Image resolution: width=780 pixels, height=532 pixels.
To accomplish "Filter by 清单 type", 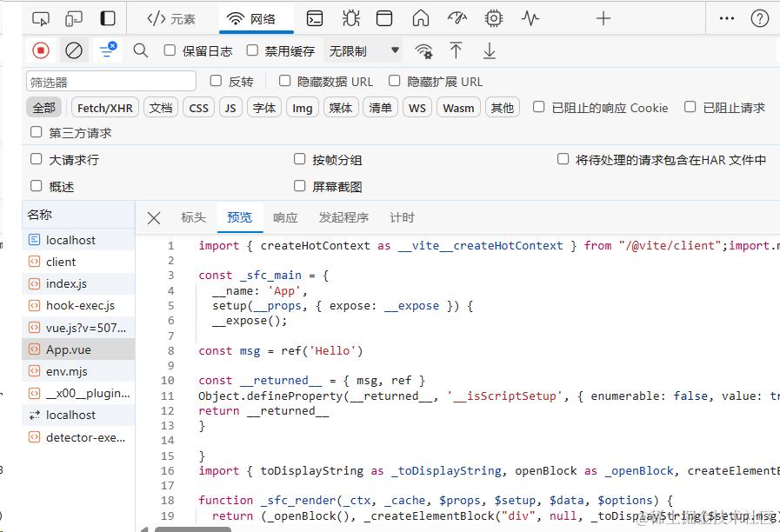I will (381, 108).
